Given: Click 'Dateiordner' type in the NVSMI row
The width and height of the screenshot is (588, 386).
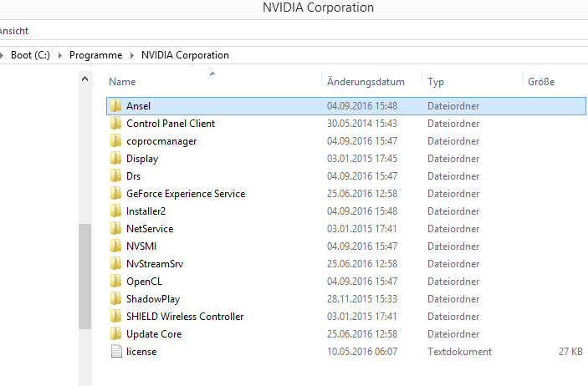Looking at the screenshot, I should [x=453, y=246].
